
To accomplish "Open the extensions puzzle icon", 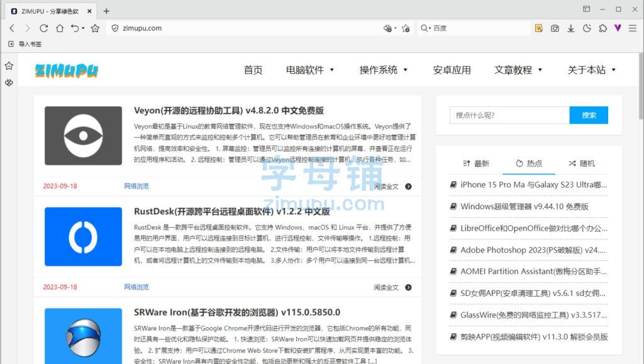I will pos(603,28).
